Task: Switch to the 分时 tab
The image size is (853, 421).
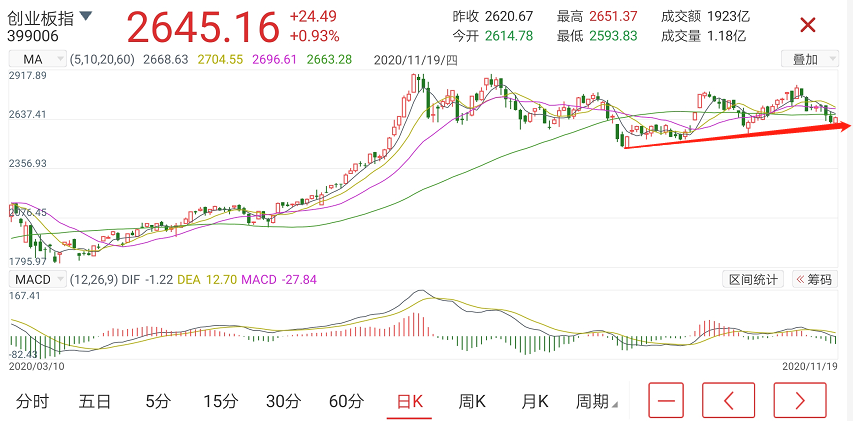Action: 33,401
